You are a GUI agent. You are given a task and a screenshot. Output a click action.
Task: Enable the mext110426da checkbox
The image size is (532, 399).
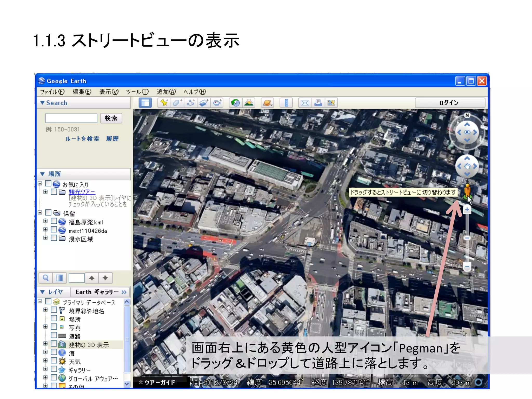pos(54,230)
